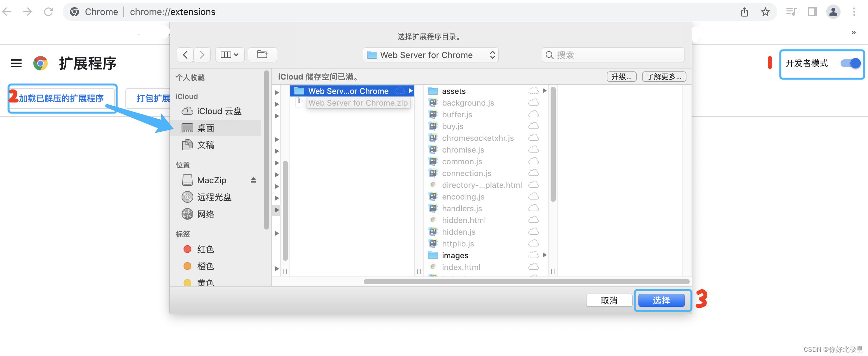The width and height of the screenshot is (868, 356).
Task: Click the back arrow in the file dialog
Action: [185, 54]
